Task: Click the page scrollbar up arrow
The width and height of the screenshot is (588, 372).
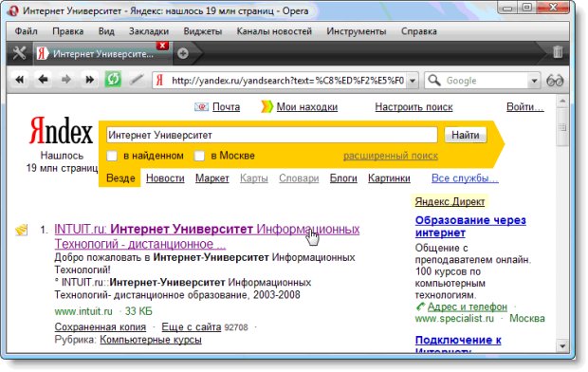Action: tap(562, 101)
